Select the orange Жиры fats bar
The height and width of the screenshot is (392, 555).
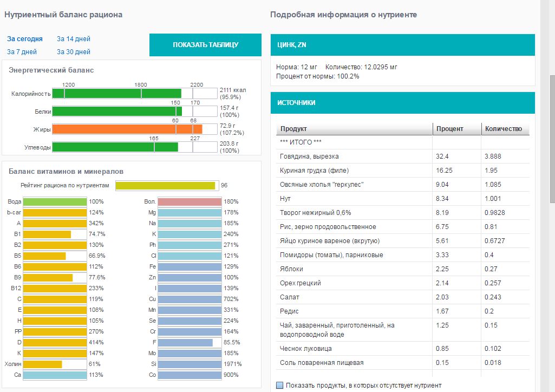[127, 129]
